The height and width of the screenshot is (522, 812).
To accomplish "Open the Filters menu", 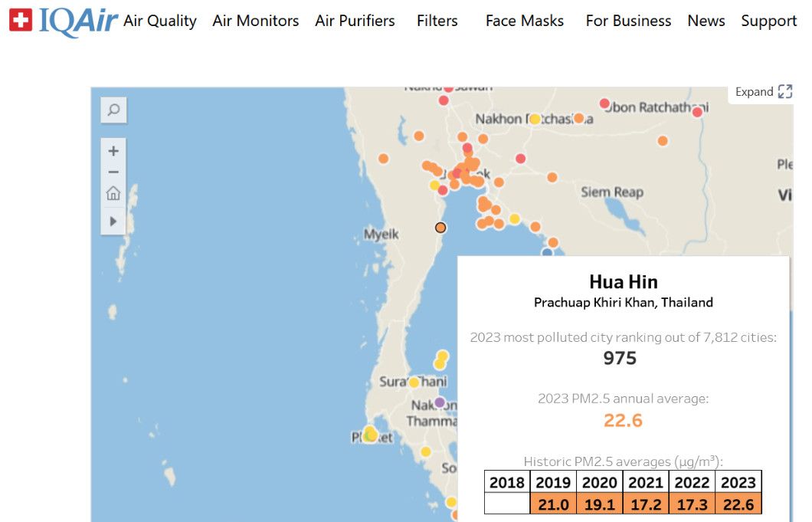I will (437, 21).
